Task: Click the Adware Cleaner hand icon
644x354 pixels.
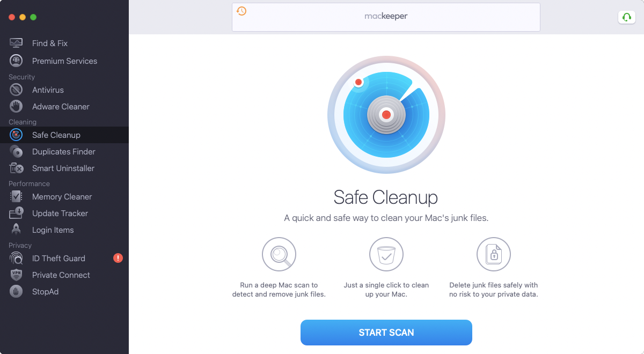Action: (x=16, y=107)
